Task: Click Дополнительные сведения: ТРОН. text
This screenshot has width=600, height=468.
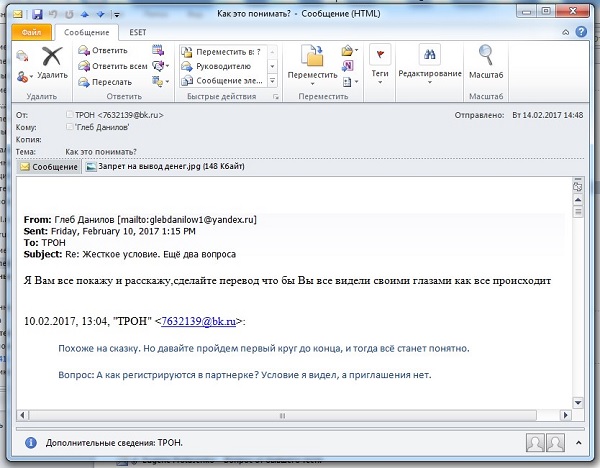Action: coord(114,443)
